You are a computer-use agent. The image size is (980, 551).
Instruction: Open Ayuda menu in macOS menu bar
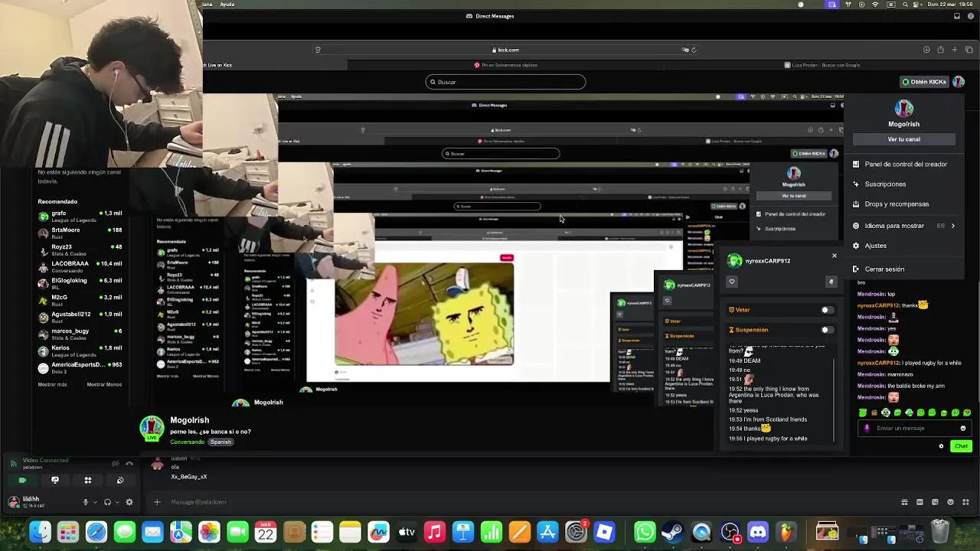click(x=227, y=5)
